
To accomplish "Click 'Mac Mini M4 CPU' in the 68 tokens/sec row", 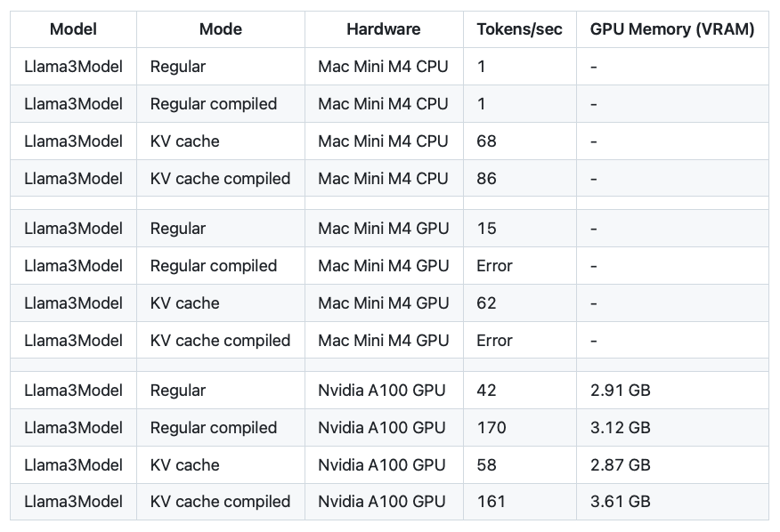I will pyautogui.click(x=383, y=141).
